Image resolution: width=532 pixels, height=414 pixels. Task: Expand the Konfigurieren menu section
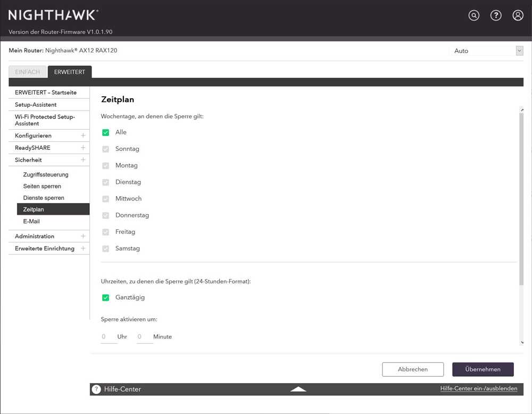83,136
